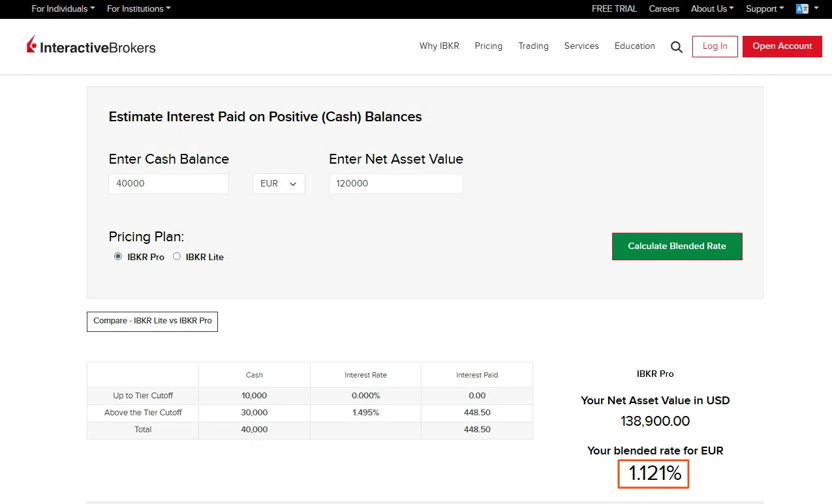Click the 40,000 total cash cell
The width and height of the screenshot is (832, 504).
pyautogui.click(x=254, y=430)
